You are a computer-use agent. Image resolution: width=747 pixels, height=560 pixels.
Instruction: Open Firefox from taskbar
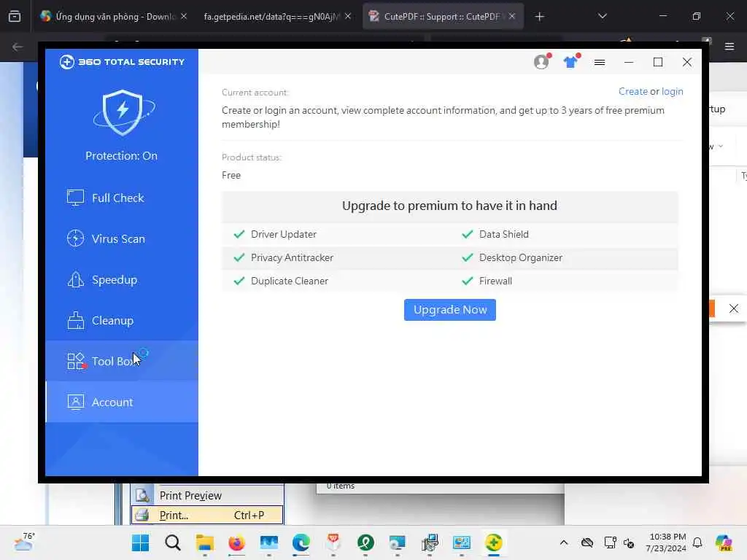point(237,542)
